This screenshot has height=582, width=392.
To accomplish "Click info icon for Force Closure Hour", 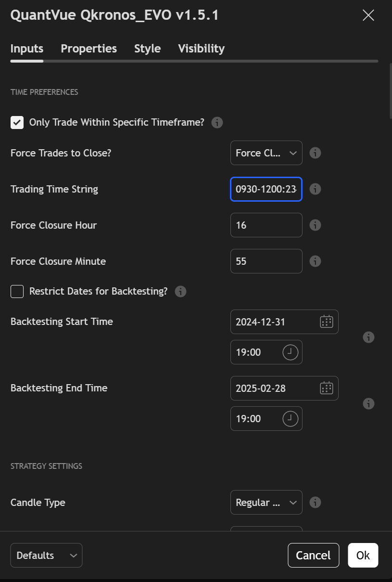I will click(315, 225).
